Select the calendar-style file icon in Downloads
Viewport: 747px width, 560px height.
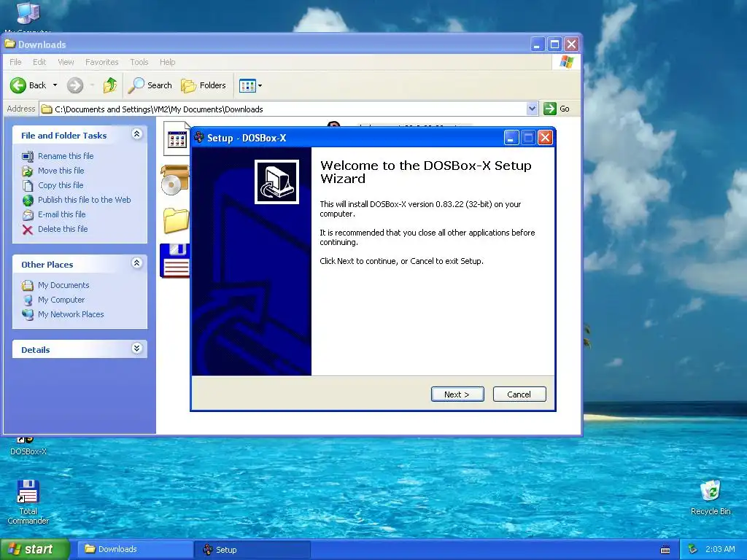177,139
